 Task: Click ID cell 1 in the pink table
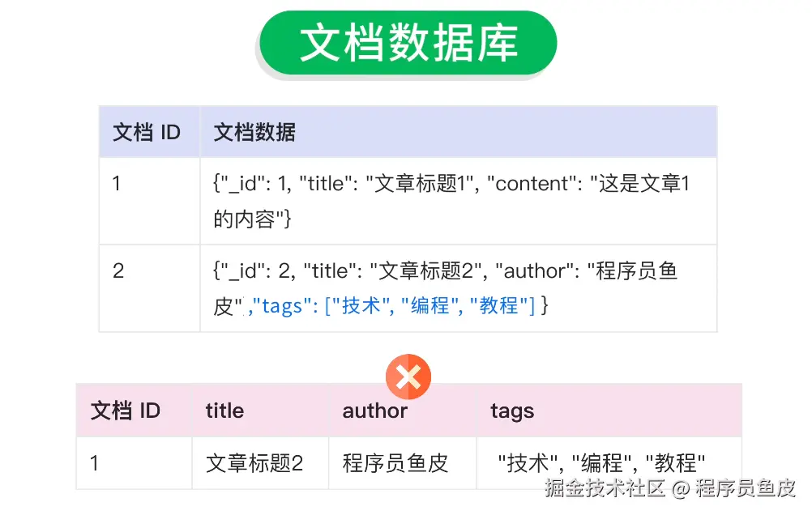click(x=95, y=463)
